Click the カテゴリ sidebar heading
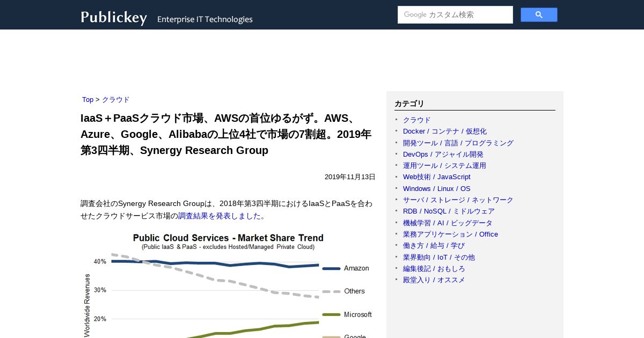 tap(409, 104)
